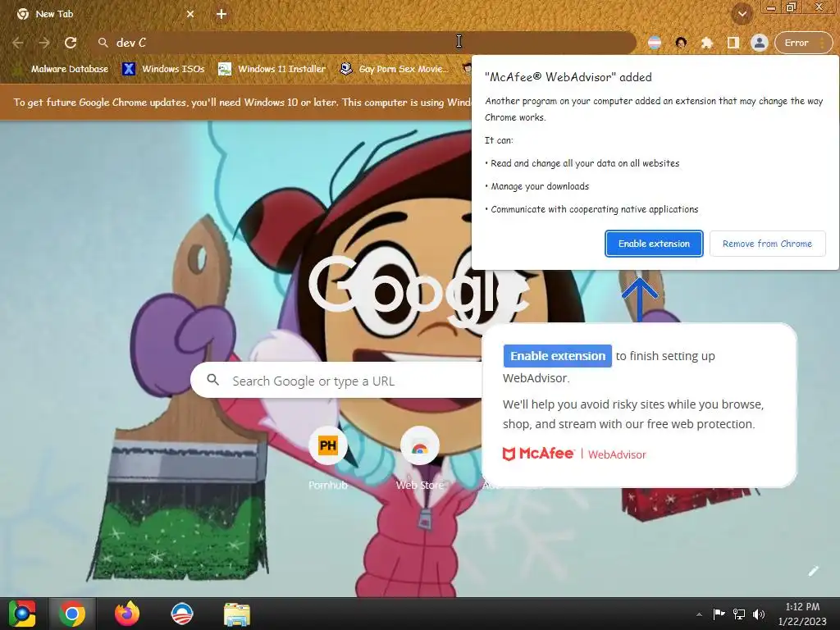Reload the current page
This screenshot has width=840, height=630.
click(x=71, y=43)
